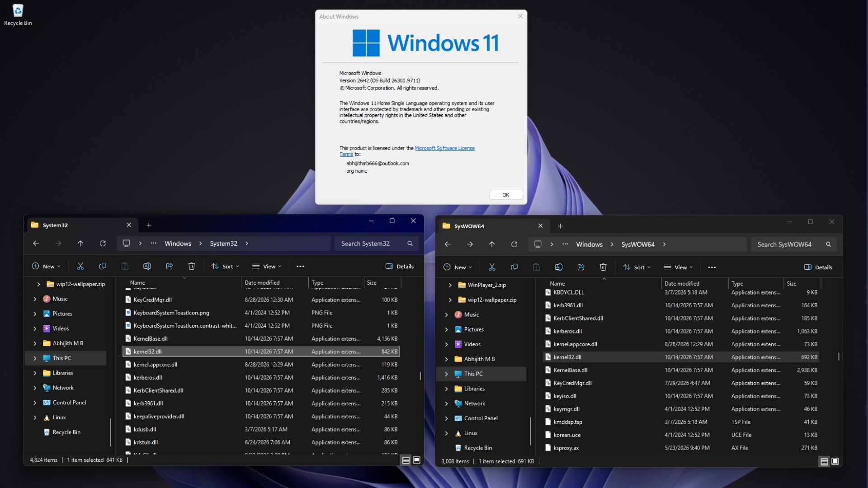The width and height of the screenshot is (868, 488).
Task: Add a new tab in System32 window
Action: pos(149,225)
